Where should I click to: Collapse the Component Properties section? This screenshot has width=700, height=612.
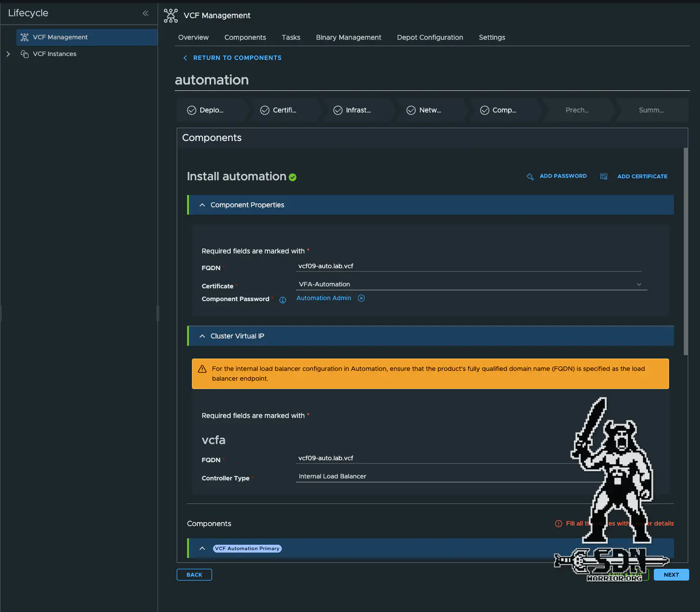pos(202,205)
